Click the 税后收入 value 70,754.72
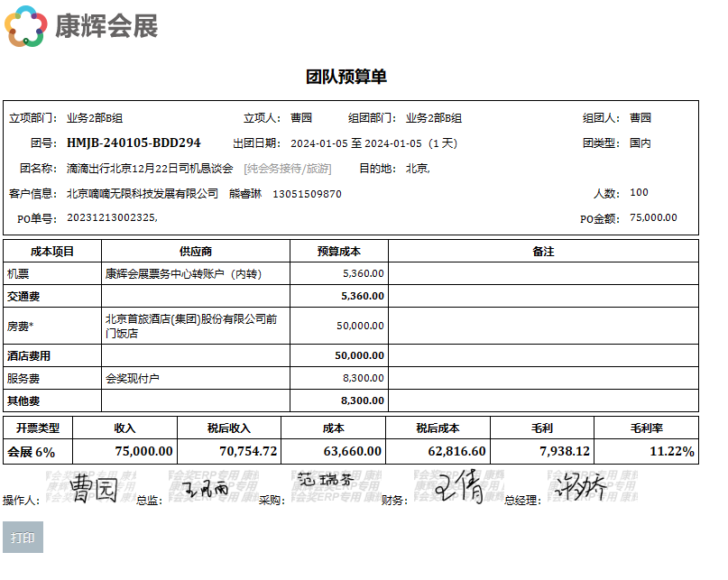728x580 pixels. tap(248, 451)
